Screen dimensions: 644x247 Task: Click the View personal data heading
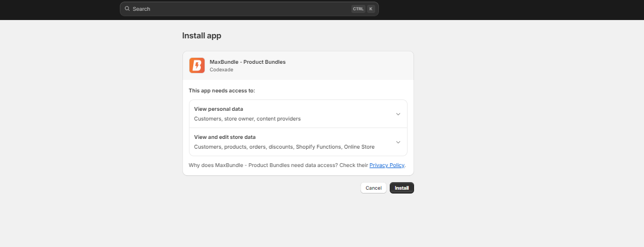[x=219, y=109]
